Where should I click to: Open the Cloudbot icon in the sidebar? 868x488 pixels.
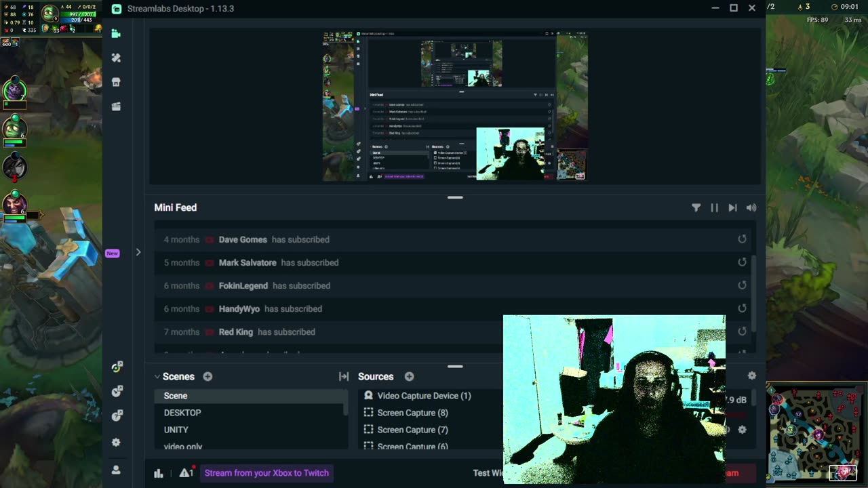tap(117, 391)
